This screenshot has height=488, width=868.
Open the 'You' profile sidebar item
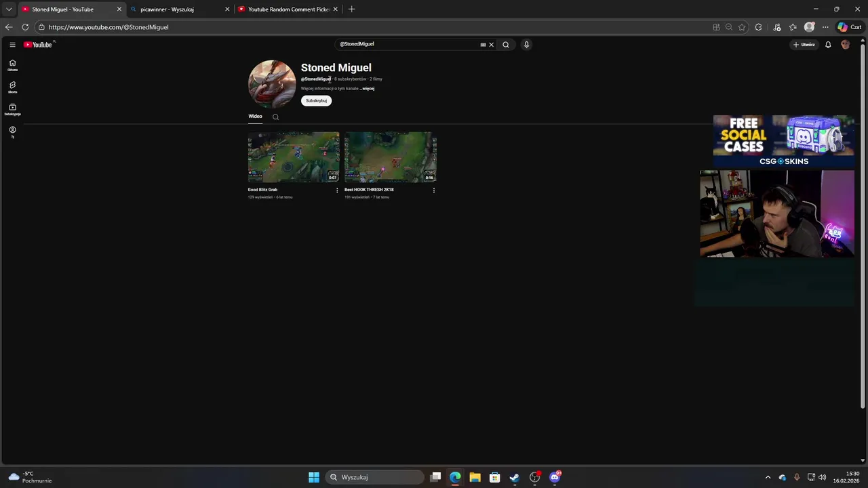(12, 131)
